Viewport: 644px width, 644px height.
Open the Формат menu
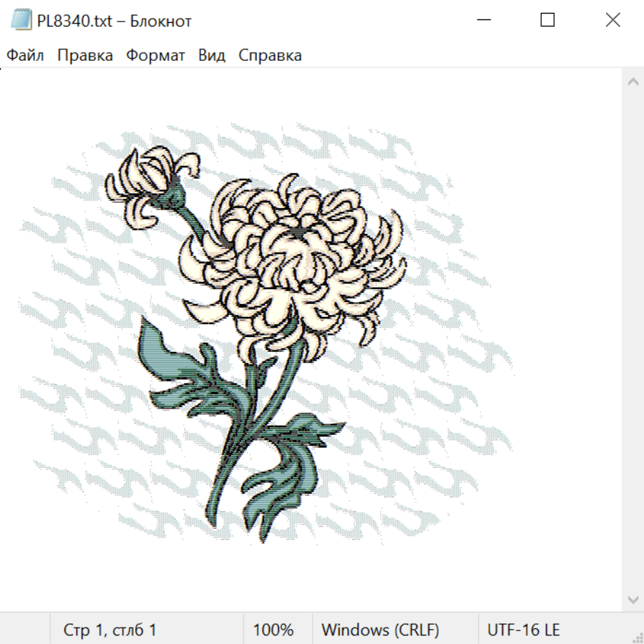[155, 55]
